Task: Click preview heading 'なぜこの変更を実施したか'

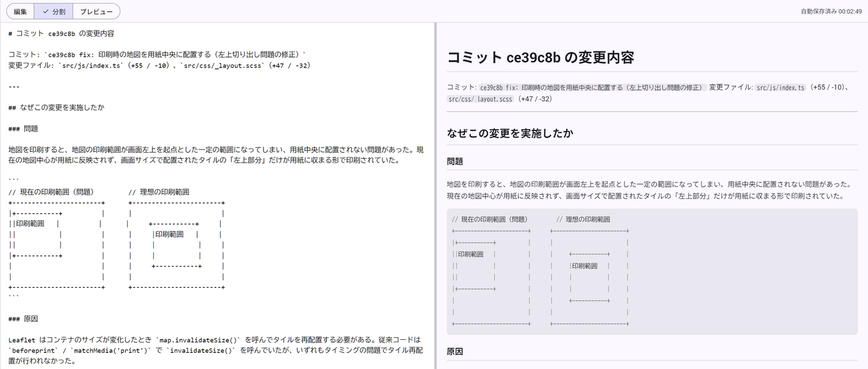Action: coord(510,132)
